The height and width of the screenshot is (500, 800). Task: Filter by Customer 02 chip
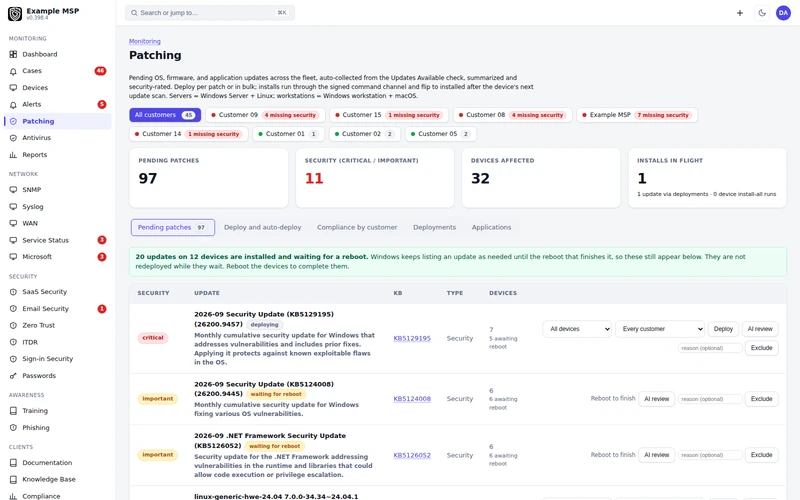pos(364,134)
